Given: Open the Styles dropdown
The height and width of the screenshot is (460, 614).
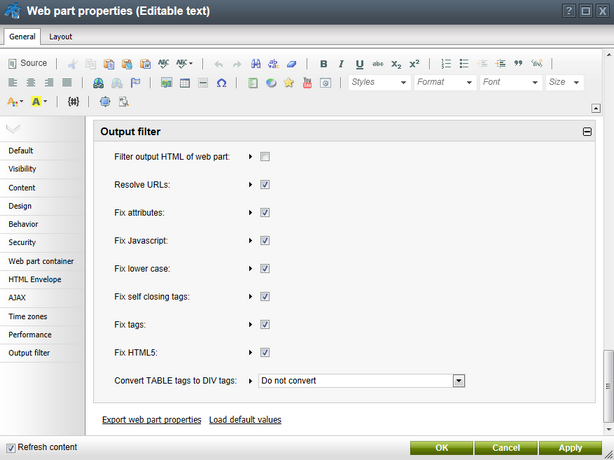Looking at the screenshot, I should (379, 82).
